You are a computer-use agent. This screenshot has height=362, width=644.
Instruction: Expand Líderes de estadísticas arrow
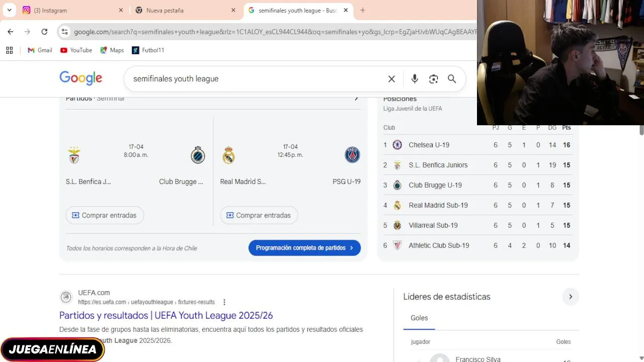click(571, 297)
